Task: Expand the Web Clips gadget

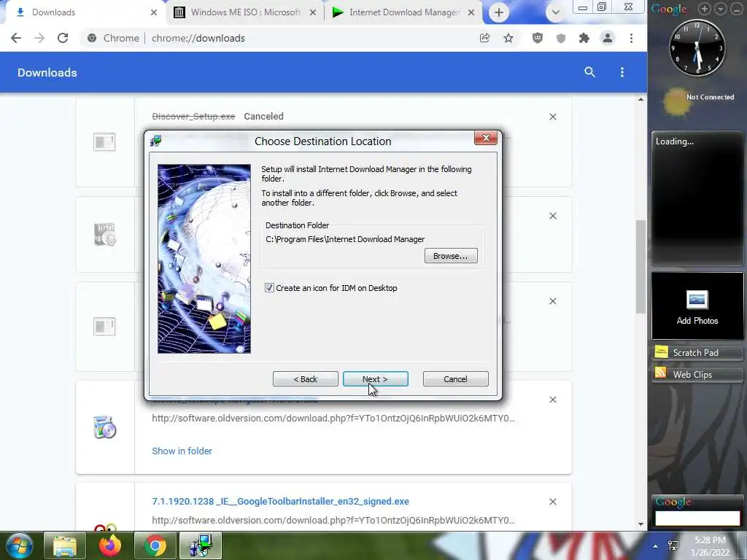Action: (x=697, y=374)
